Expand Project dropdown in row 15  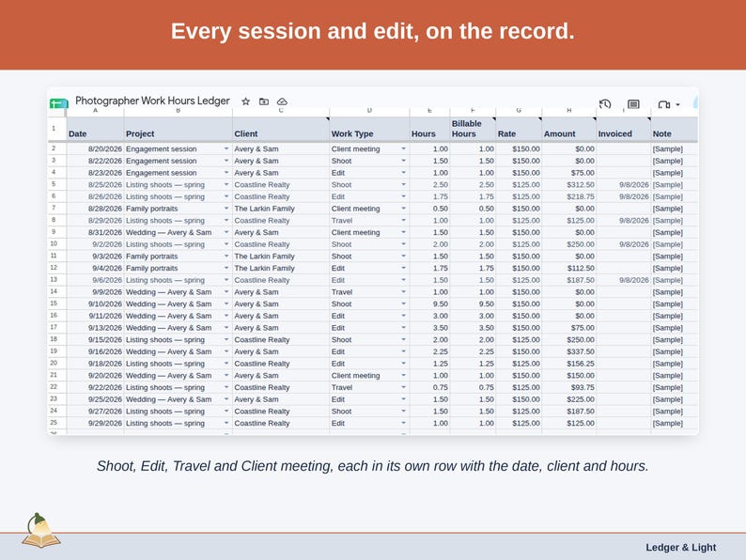click(226, 304)
